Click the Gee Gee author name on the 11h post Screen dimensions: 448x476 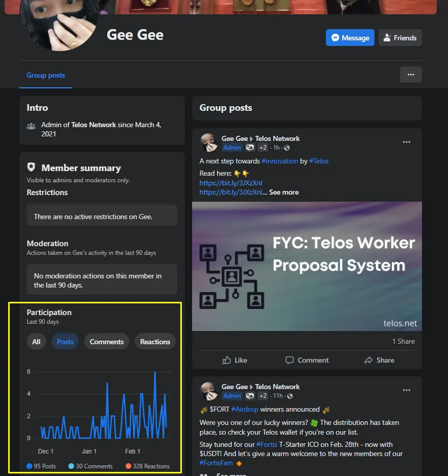[x=234, y=387]
